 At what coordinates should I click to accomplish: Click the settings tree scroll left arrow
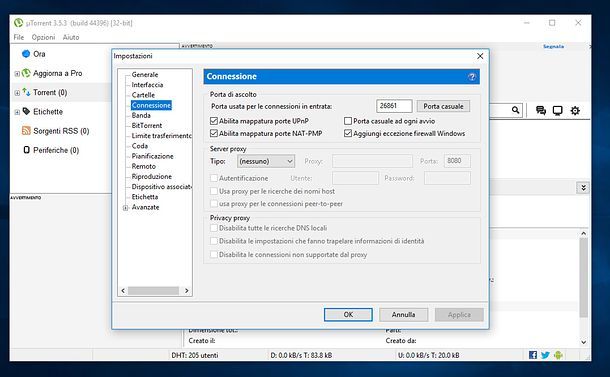pos(123,291)
